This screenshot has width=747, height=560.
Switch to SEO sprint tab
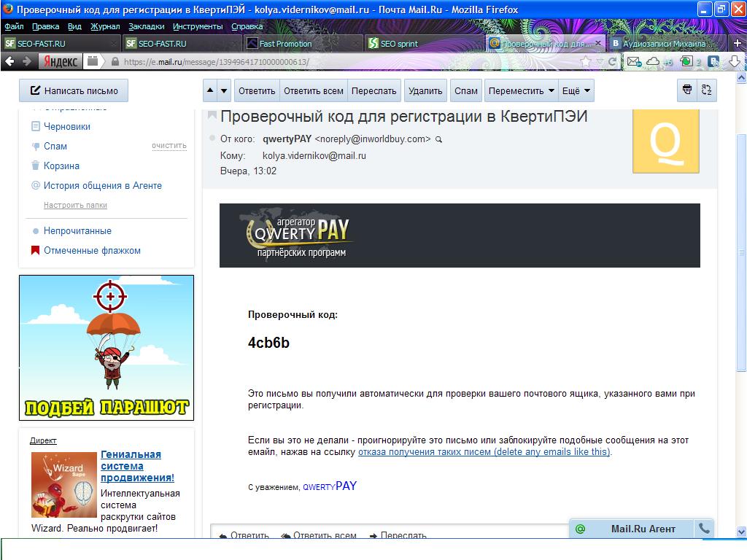[x=424, y=43]
